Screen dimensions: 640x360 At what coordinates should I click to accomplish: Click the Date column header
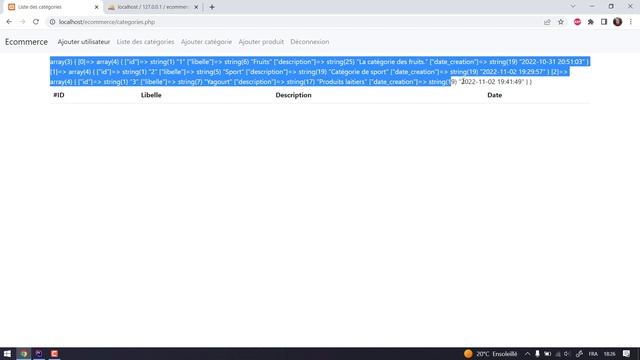[495, 95]
